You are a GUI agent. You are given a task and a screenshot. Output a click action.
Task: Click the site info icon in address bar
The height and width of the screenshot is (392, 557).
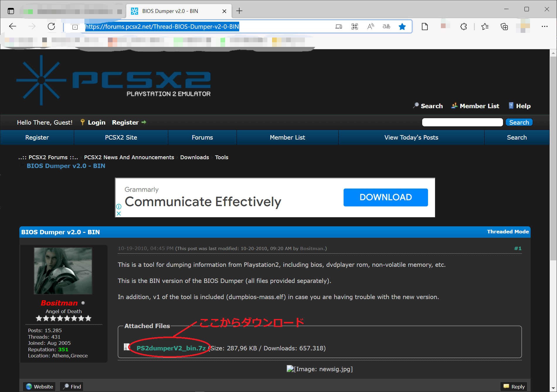75,27
